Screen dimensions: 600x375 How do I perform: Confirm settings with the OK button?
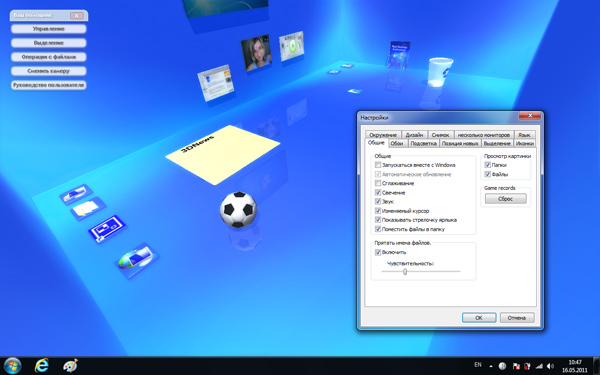point(479,318)
